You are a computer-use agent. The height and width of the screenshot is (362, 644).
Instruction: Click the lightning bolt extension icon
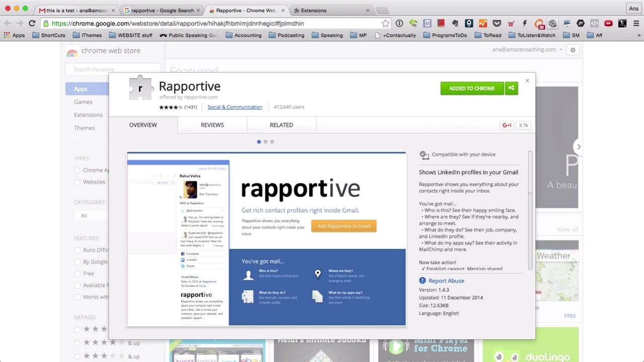coord(525,23)
